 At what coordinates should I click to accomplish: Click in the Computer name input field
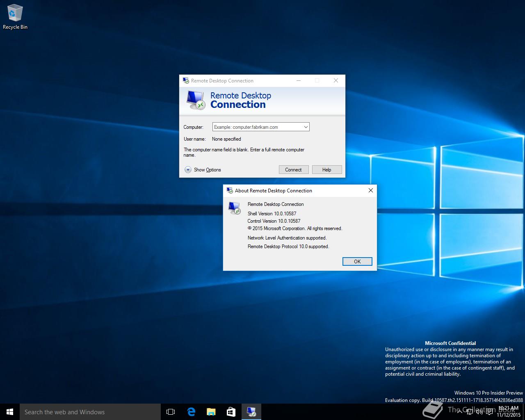pos(257,127)
